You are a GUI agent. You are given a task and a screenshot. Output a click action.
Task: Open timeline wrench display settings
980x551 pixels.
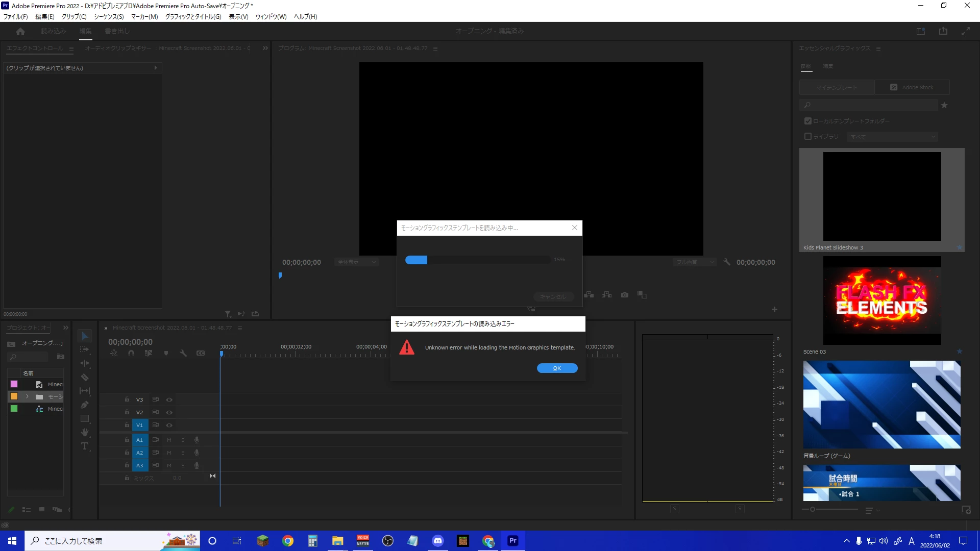(x=183, y=353)
